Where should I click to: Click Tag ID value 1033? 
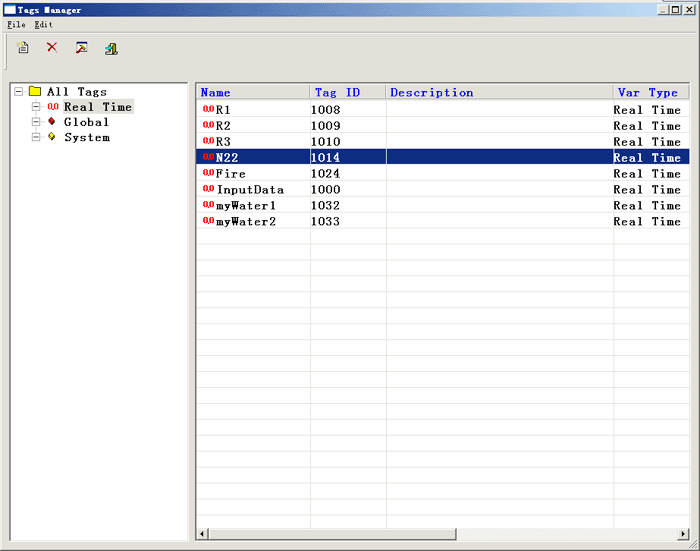tap(325, 221)
